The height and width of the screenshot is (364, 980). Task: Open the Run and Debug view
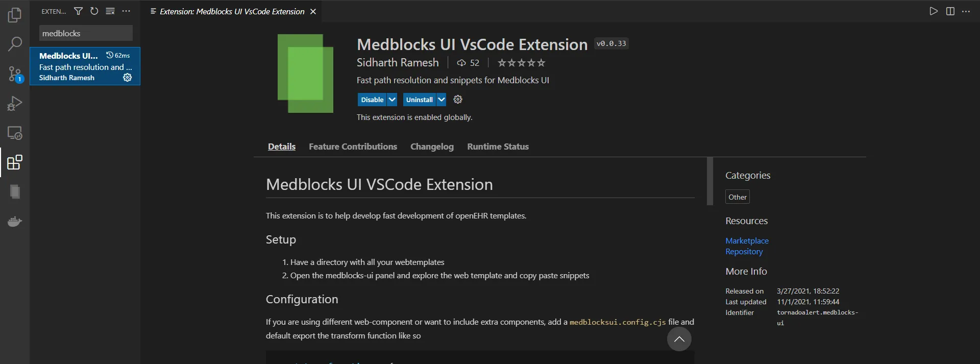click(x=15, y=103)
